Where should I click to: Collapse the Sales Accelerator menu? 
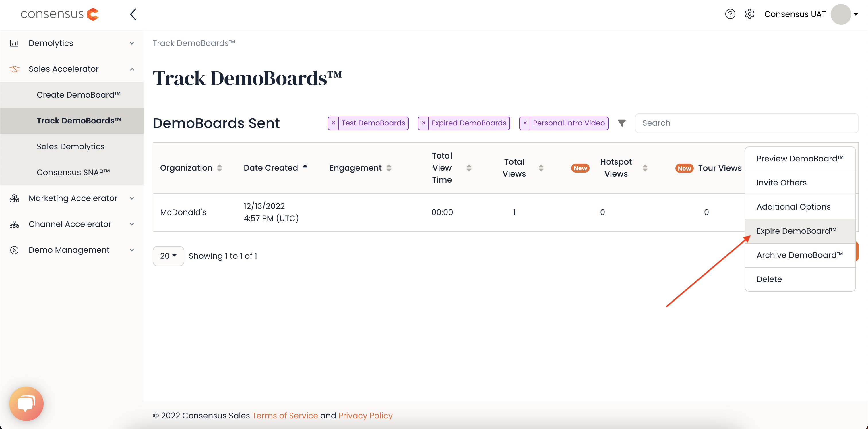(132, 69)
